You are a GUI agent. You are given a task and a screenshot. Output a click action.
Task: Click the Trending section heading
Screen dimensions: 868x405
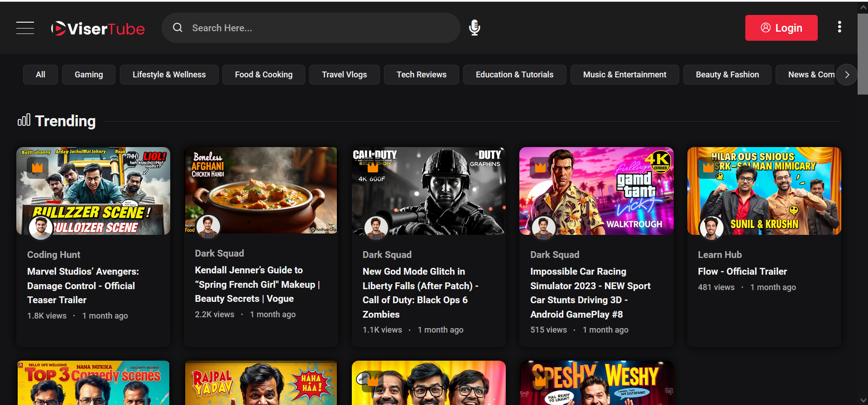65,121
